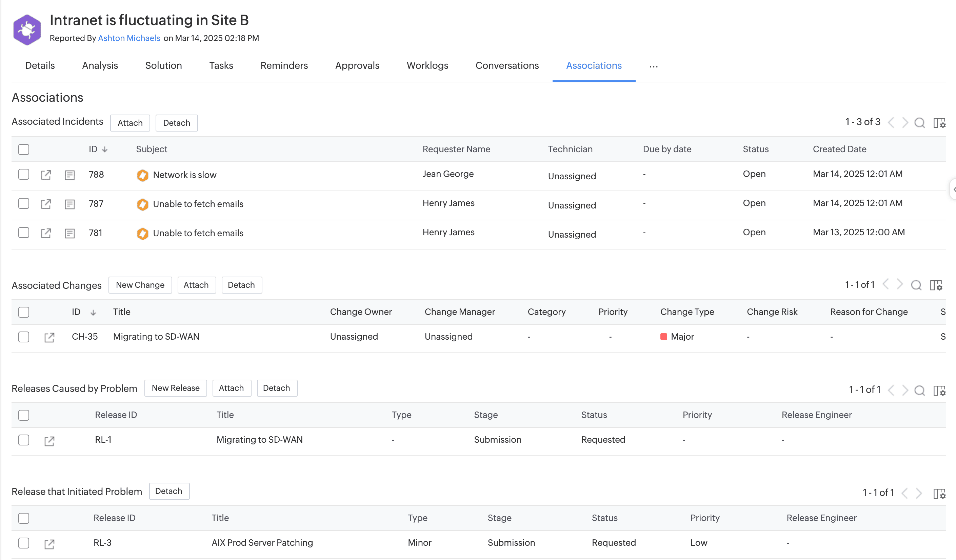
Task: Click the New Change button
Action: (140, 285)
